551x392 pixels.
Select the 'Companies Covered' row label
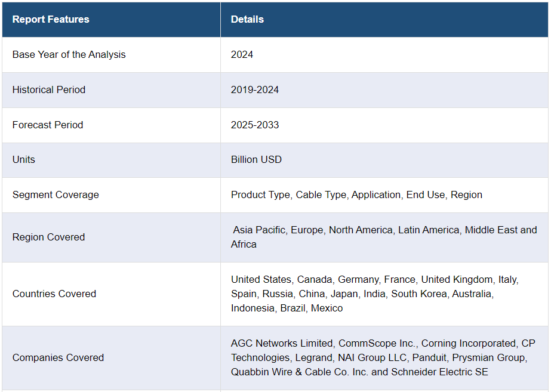coord(58,357)
